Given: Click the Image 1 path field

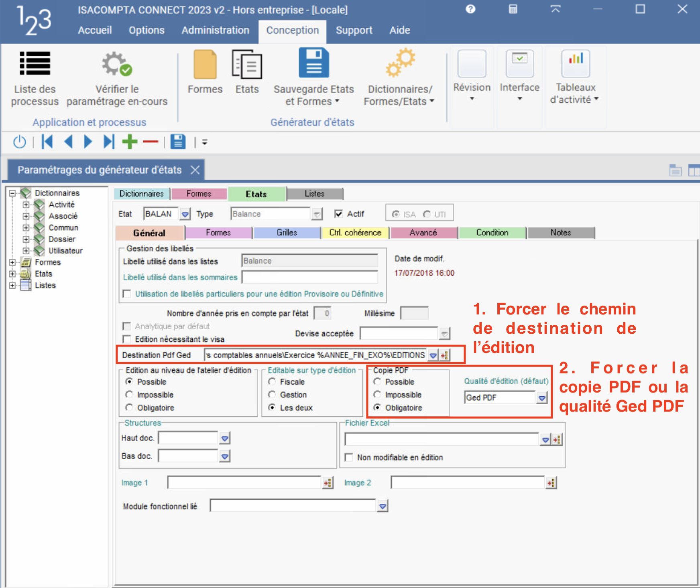Looking at the screenshot, I should click(244, 483).
